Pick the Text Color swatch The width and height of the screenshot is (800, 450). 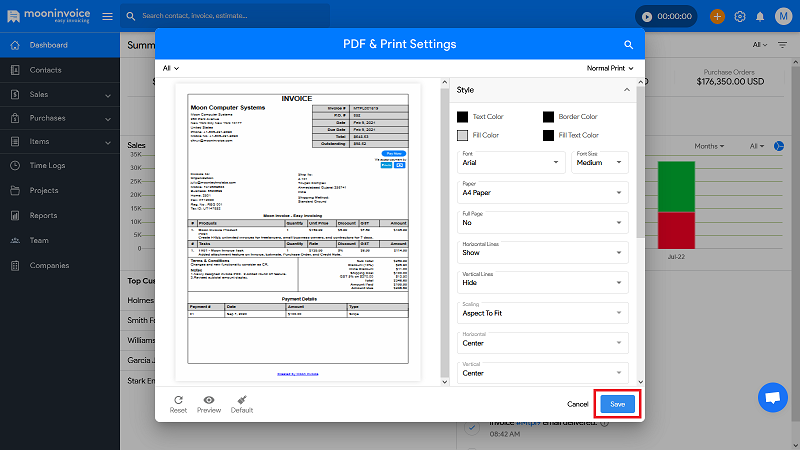[462, 117]
